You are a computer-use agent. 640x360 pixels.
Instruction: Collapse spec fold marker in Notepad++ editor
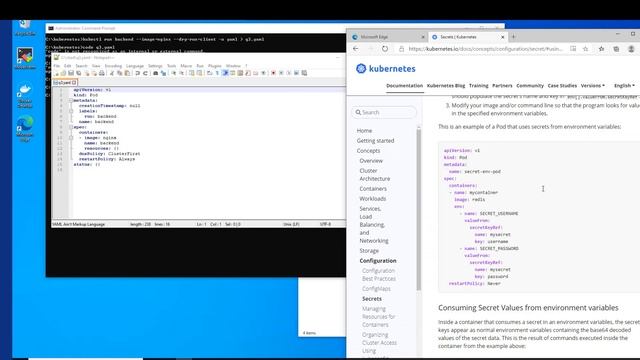tap(71, 127)
